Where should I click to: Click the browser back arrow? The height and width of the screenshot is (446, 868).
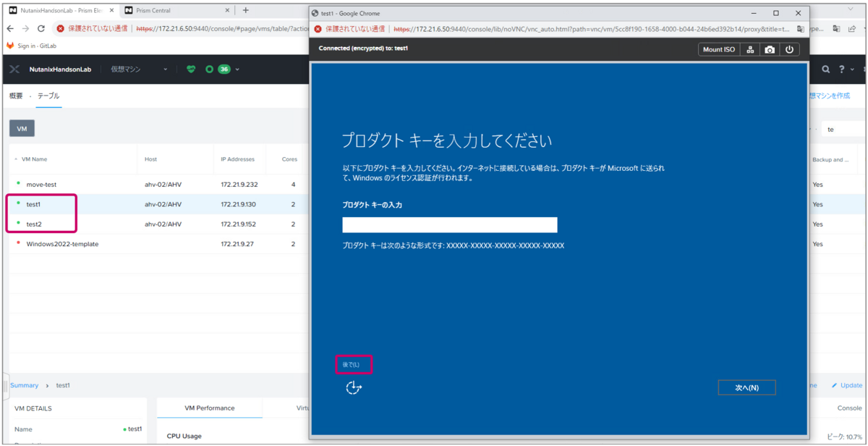[x=10, y=28]
